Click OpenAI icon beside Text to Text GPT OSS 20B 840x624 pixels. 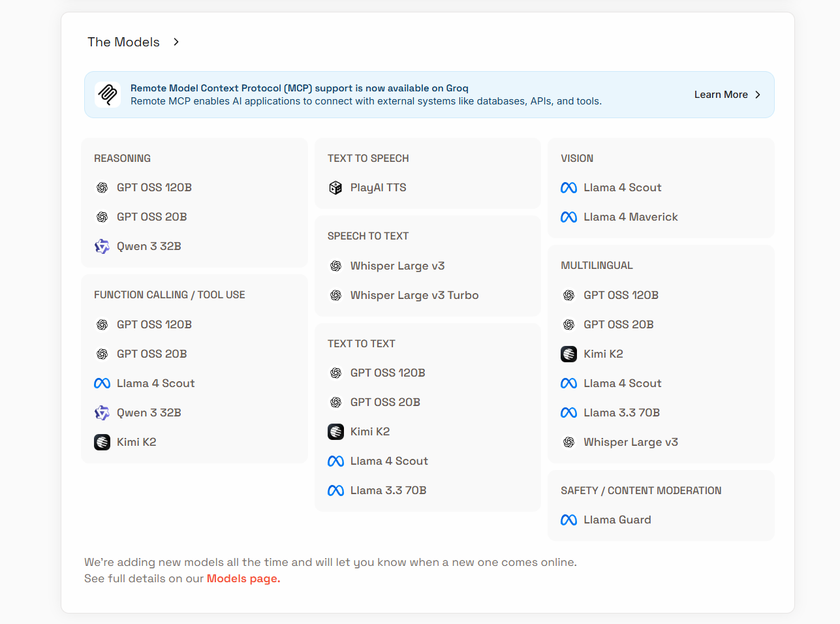(x=335, y=403)
